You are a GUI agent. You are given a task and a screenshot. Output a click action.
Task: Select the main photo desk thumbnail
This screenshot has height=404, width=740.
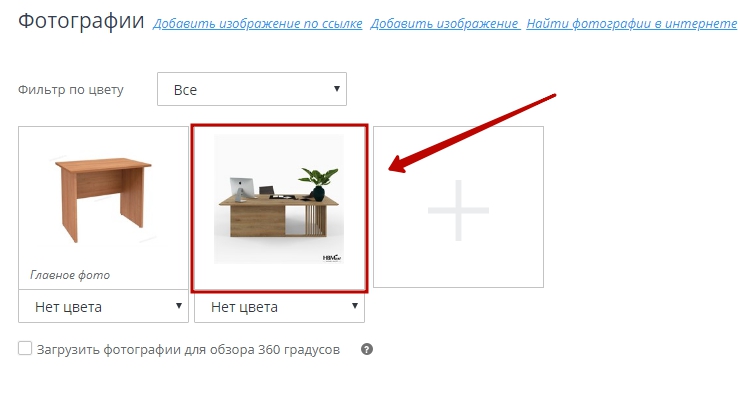(x=103, y=200)
